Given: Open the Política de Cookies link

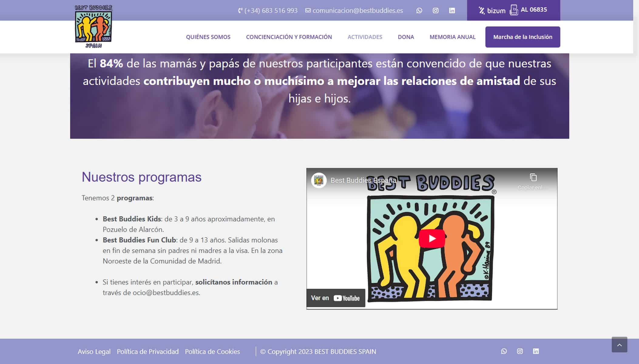Looking at the screenshot, I should [x=212, y=352].
